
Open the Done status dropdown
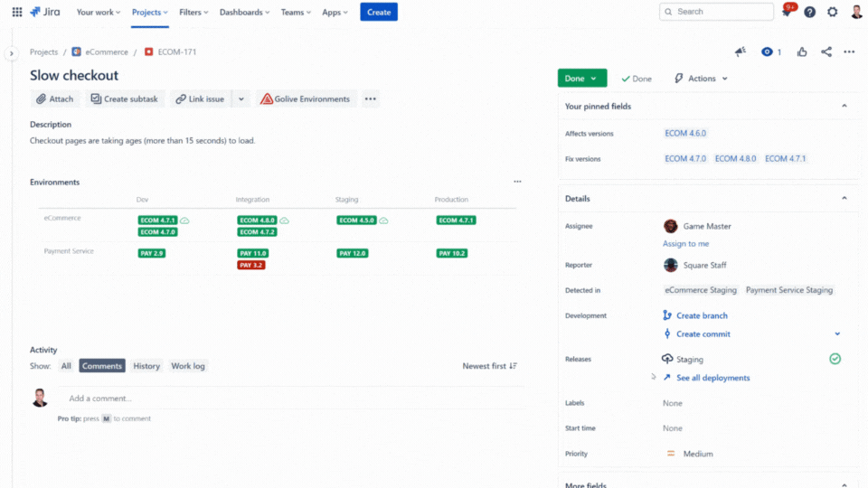coord(581,79)
